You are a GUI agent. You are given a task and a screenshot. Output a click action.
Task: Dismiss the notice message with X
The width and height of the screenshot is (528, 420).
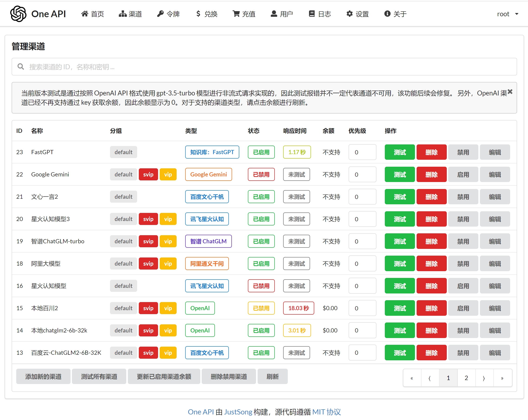510,92
